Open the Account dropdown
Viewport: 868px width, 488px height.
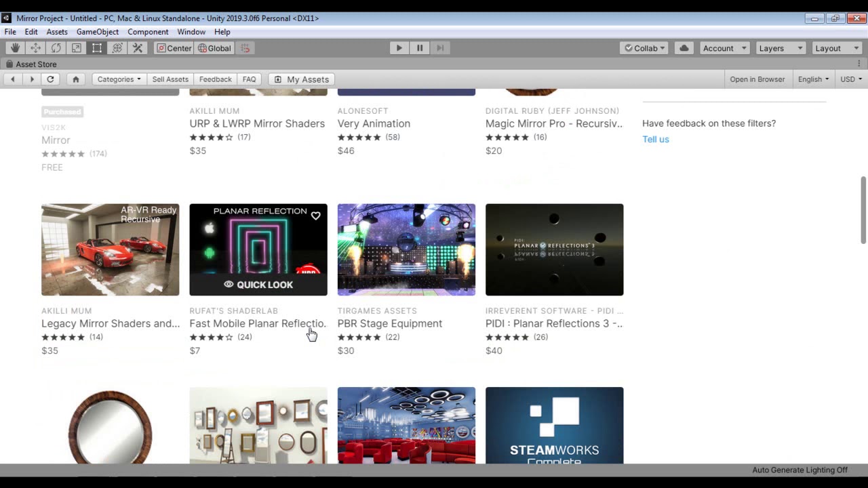click(724, 48)
